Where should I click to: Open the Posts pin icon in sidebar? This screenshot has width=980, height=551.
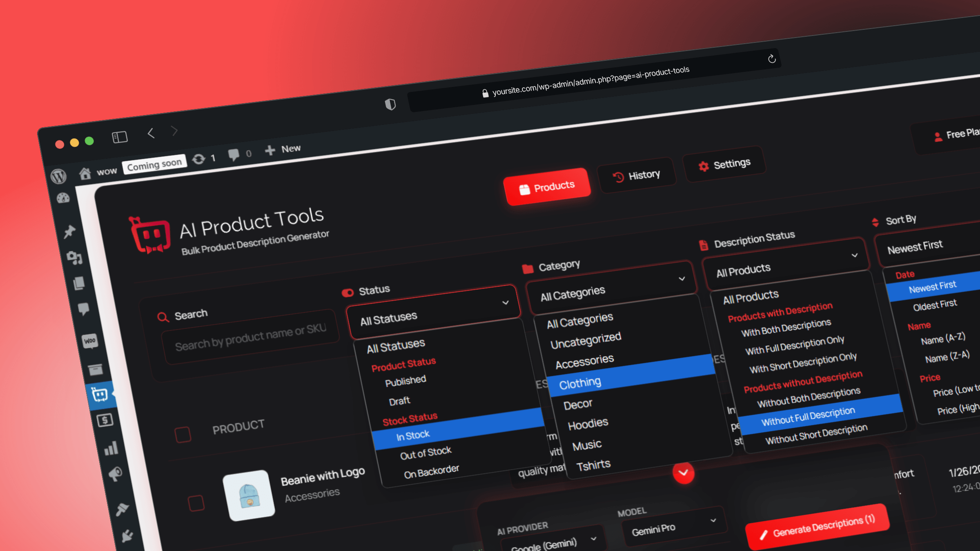(69, 231)
